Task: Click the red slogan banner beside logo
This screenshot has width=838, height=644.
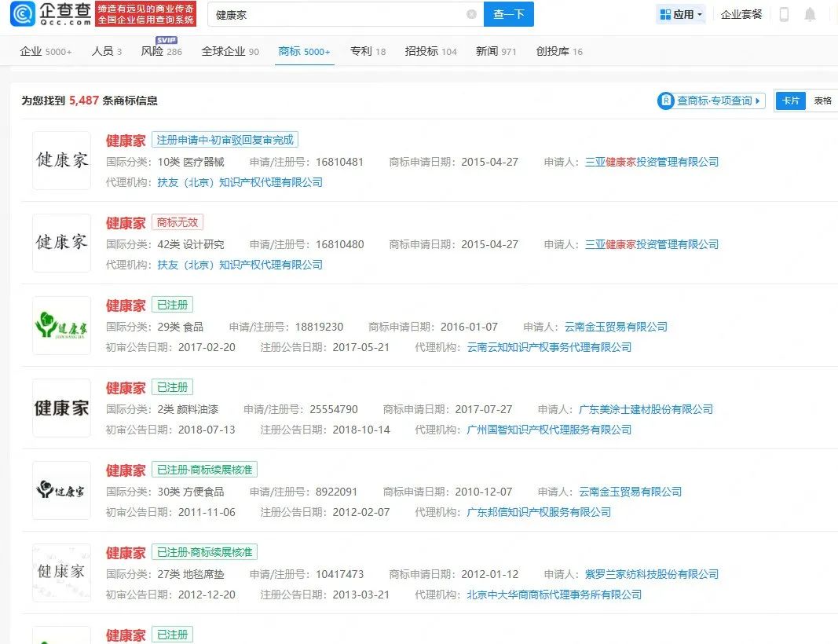Action: point(146,14)
